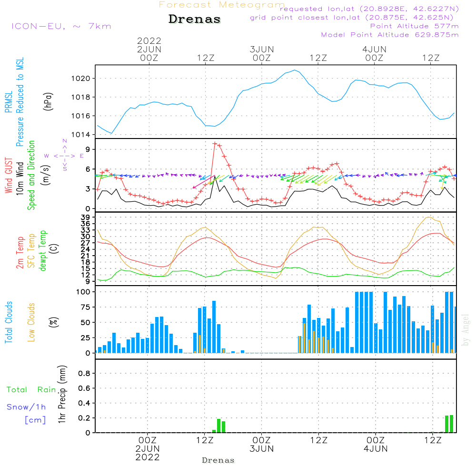Select the orange SFC Temp label
Screen dimensions: 476x476
(31, 250)
